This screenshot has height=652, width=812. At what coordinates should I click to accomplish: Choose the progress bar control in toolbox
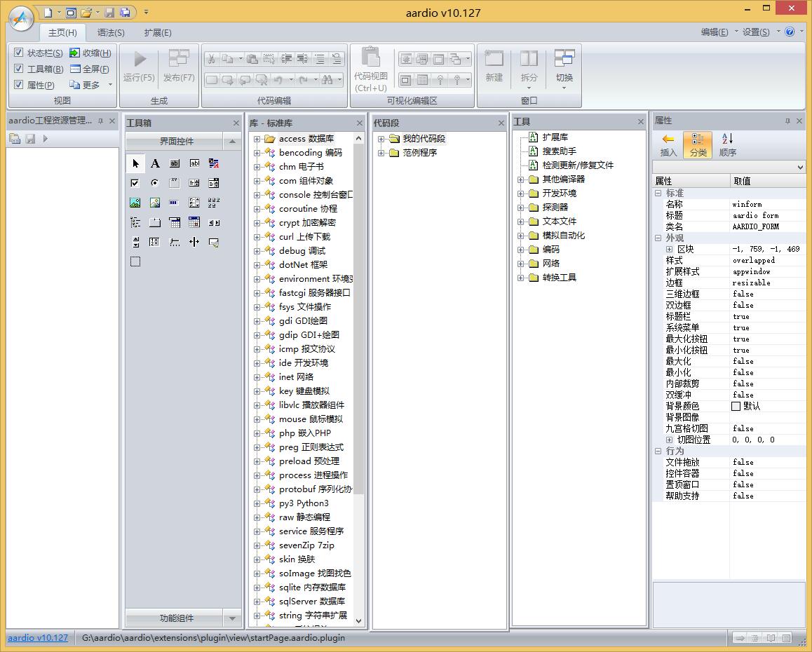tap(175, 203)
